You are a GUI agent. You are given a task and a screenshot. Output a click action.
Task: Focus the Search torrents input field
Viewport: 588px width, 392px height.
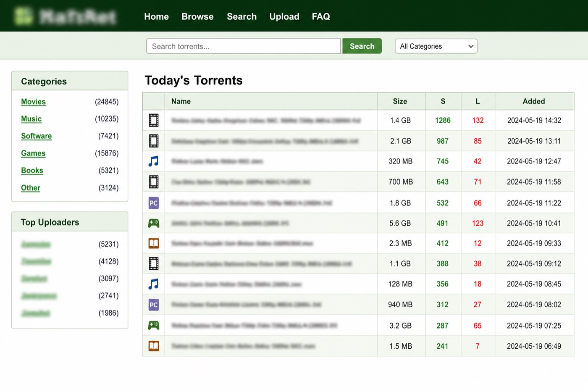(x=243, y=46)
